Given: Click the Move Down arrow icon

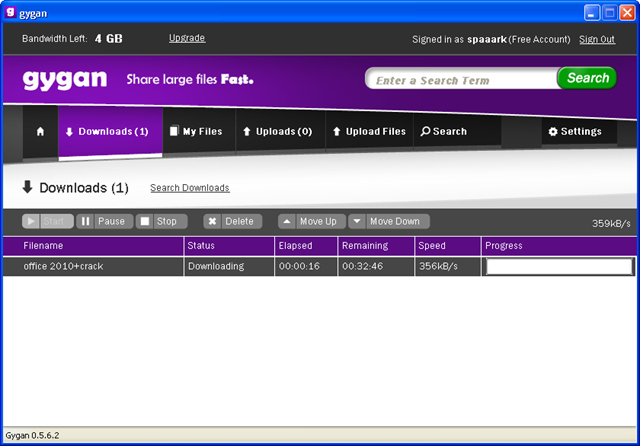Looking at the screenshot, I should [357, 221].
